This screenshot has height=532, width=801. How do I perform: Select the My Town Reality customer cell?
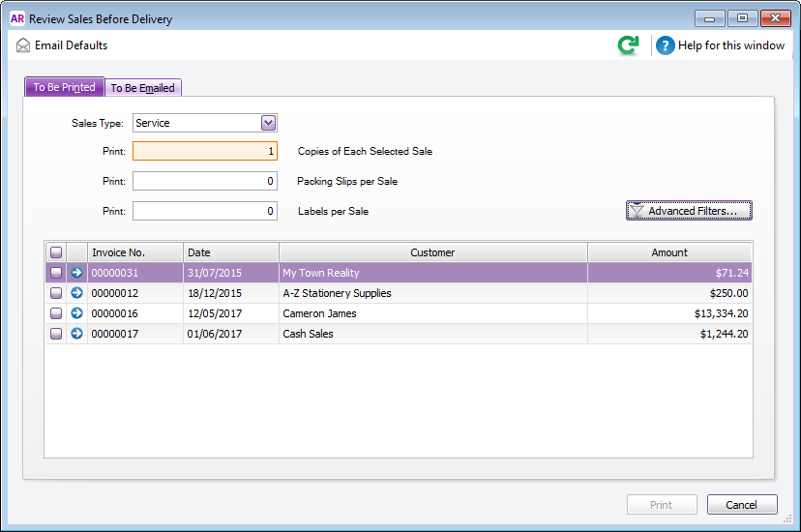pos(433,273)
